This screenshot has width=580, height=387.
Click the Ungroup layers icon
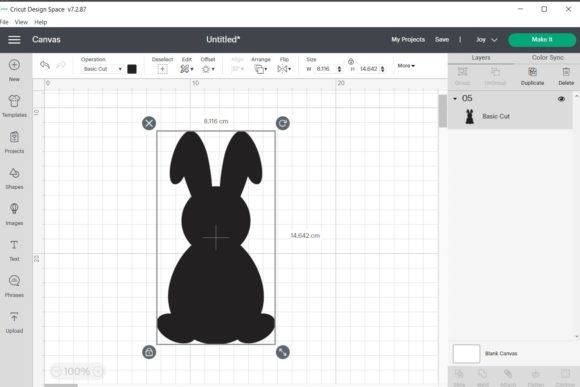(495, 76)
